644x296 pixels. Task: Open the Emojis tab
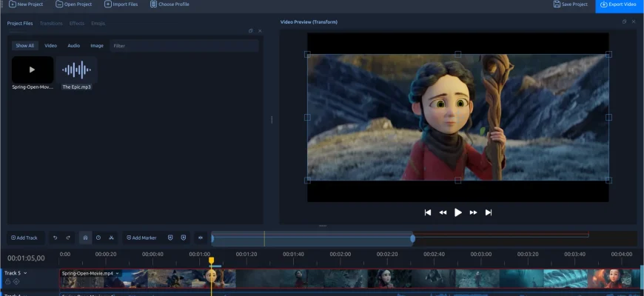pos(98,24)
